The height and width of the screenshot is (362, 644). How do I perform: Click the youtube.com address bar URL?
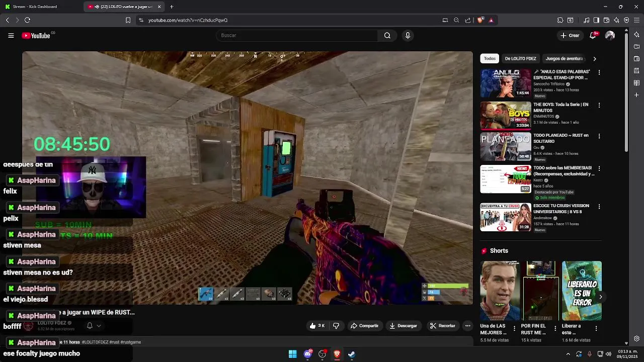(188, 20)
